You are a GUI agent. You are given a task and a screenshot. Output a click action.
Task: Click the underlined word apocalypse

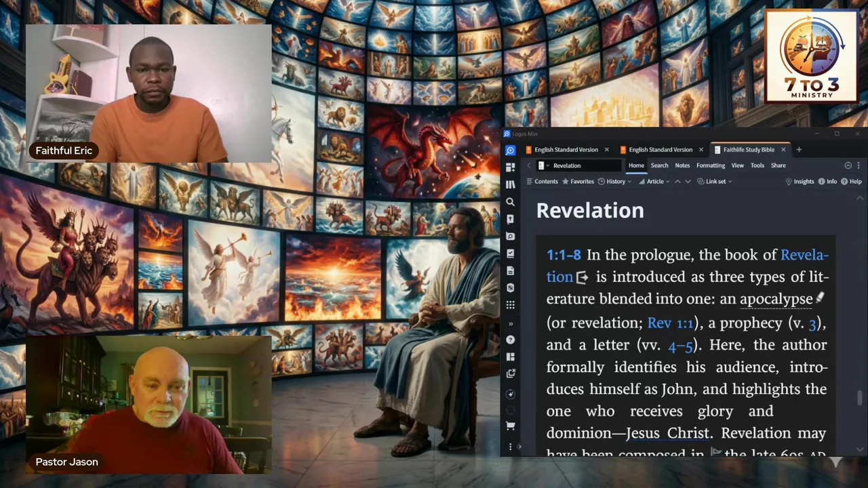pyautogui.click(x=776, y=299)
